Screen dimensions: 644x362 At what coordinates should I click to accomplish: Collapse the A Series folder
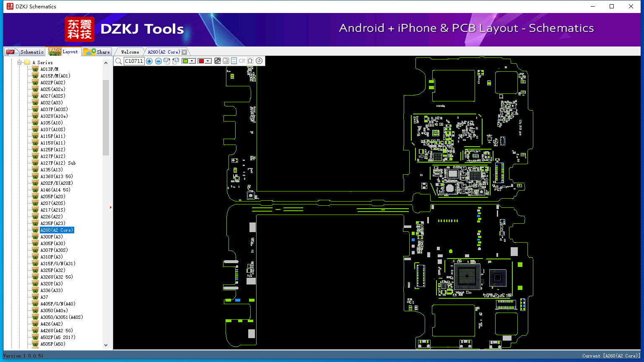click(19, 62)
